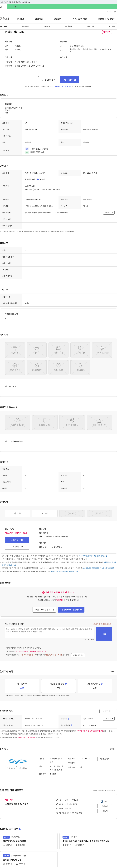Click the 건물 내부 경사로 facility icon
The image size is (117, 868).
99,422
